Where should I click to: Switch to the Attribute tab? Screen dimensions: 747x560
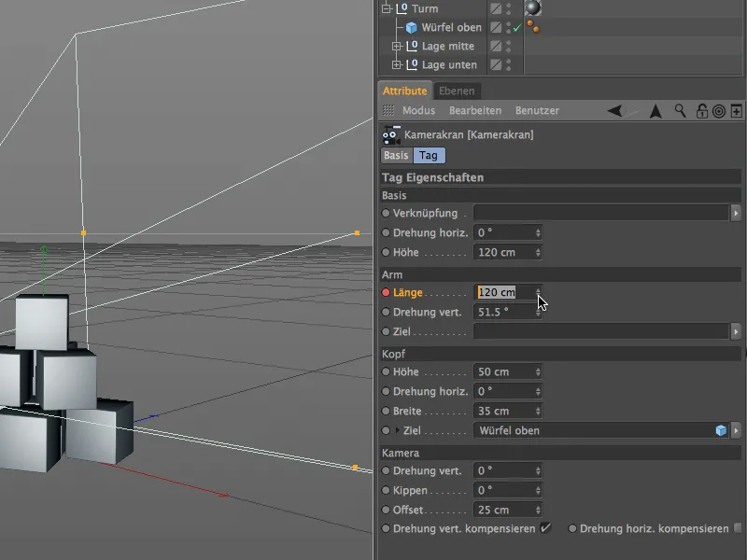(x=405, y=91)
